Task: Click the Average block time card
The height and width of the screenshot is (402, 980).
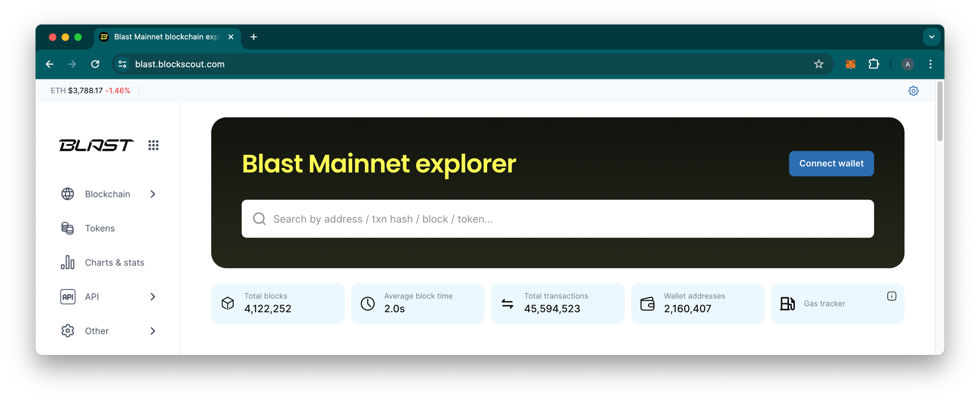Action: pyautogui.click(x=417, y=304)
